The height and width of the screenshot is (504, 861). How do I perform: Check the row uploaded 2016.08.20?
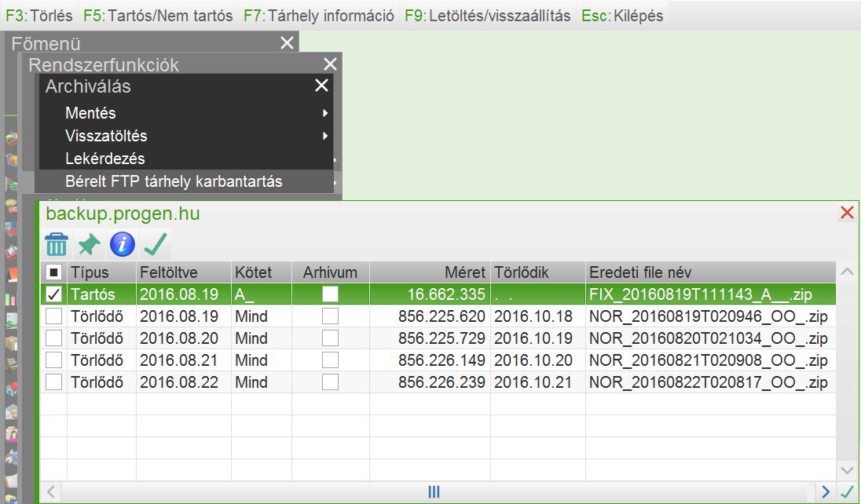click(x=53, y=338)
